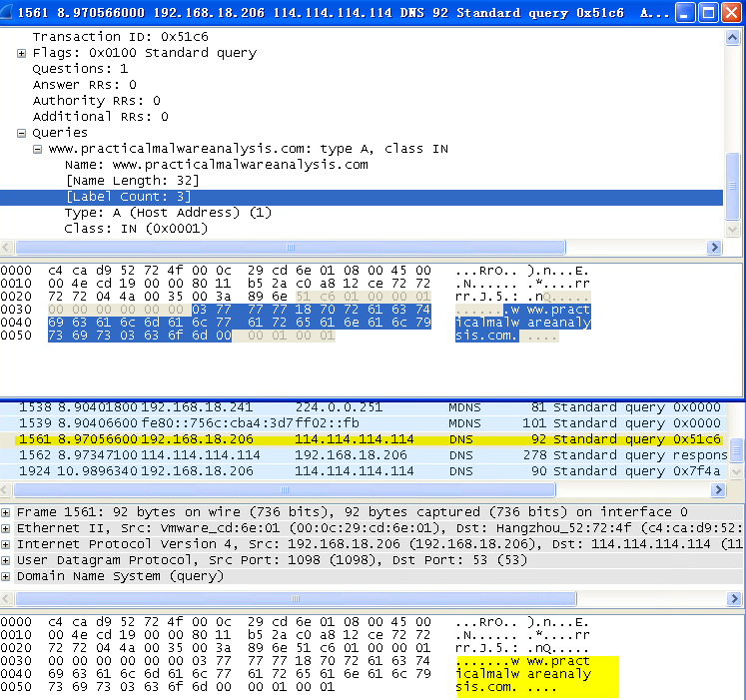Expand Domain Name System (query) section
746x700 pixels.
5,577
